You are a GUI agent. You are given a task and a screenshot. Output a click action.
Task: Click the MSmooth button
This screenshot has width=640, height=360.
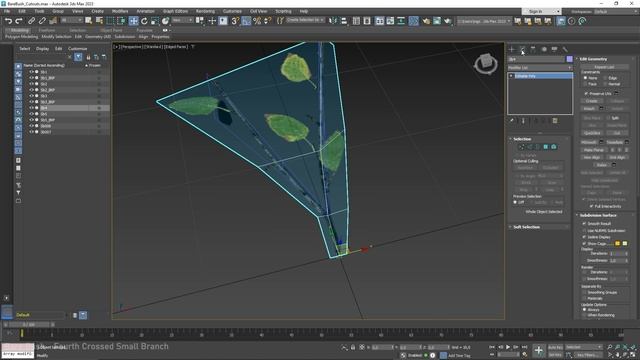tap(589, 142)
